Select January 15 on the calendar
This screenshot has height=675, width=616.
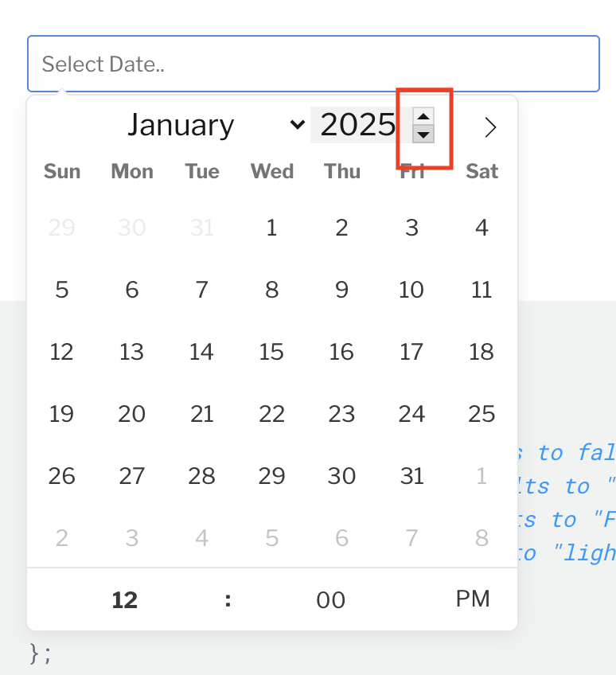271,352
